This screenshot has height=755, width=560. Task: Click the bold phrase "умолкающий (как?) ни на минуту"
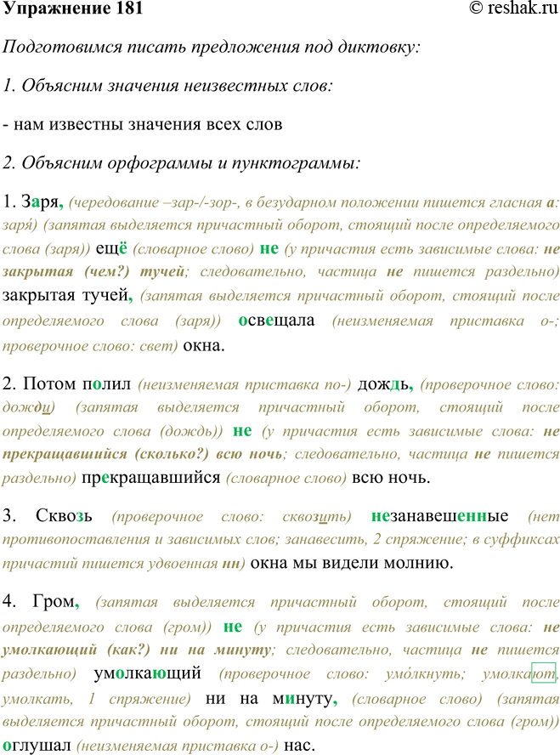click(x=137, y=650)
